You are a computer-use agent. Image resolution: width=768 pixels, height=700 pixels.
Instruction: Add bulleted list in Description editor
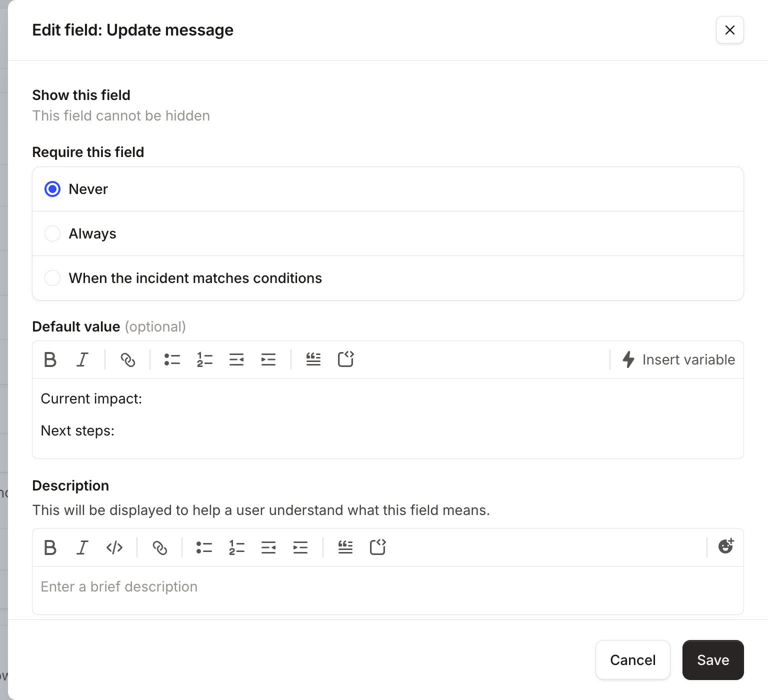[x=204, y=547]
